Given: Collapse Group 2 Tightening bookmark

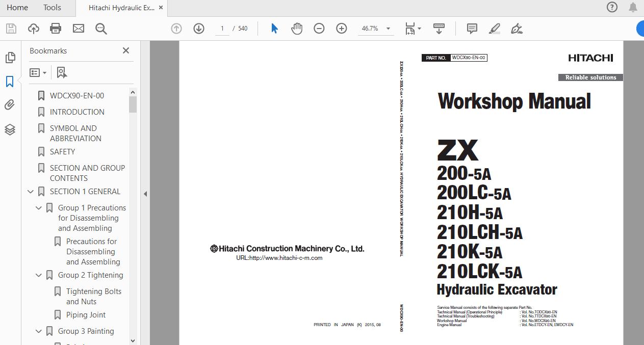Looking at the screenshot, I should (39, 275).
